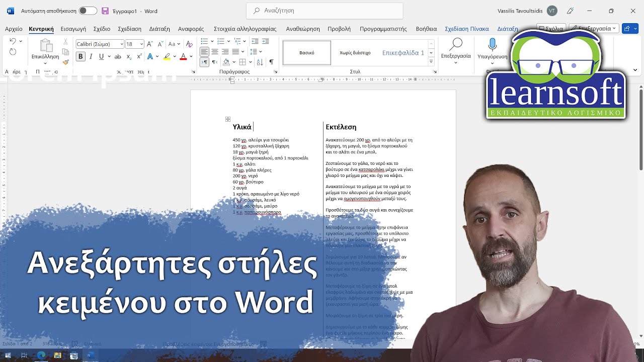
Task: Apply a multilevel list
Action: point(236,41)
